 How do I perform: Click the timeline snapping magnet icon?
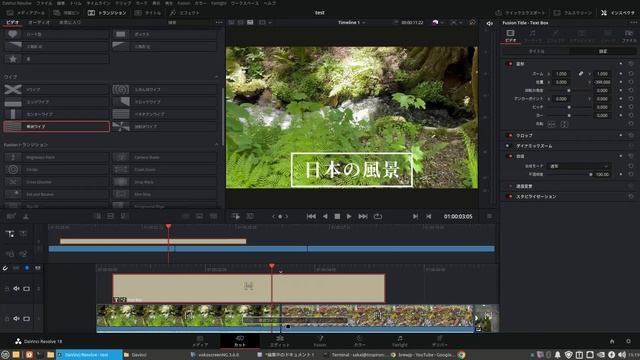coord(5,268)
